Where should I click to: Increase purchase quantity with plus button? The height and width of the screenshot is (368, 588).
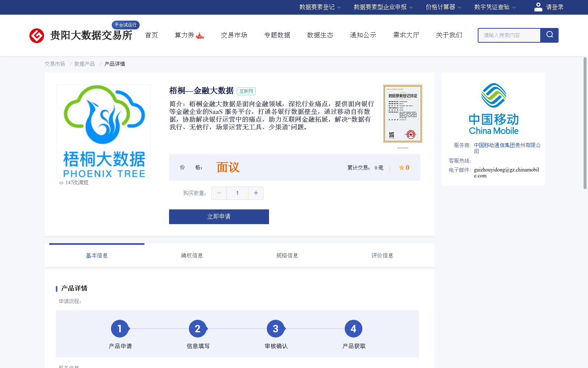256,193
